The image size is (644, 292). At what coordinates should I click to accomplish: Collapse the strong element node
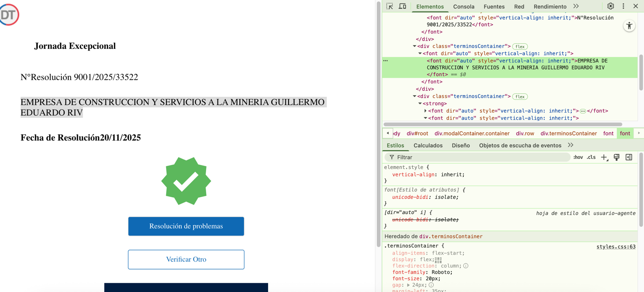coord(420,104)
